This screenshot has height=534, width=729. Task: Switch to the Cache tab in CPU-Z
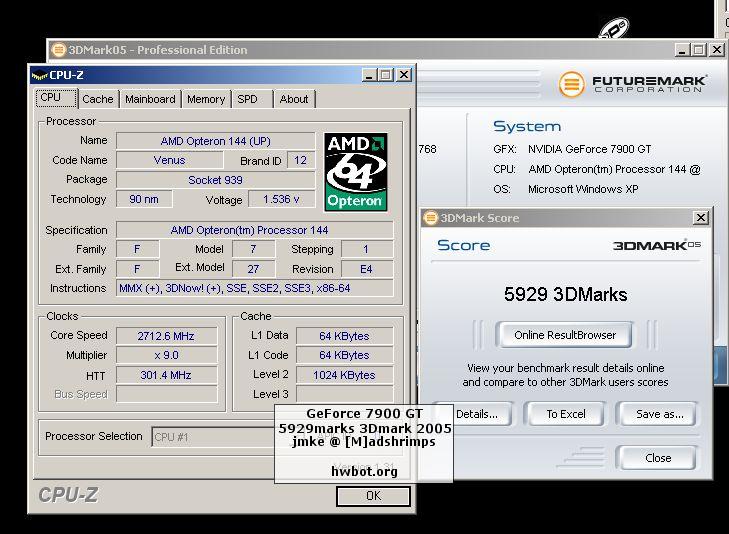[x=98, y=99]
